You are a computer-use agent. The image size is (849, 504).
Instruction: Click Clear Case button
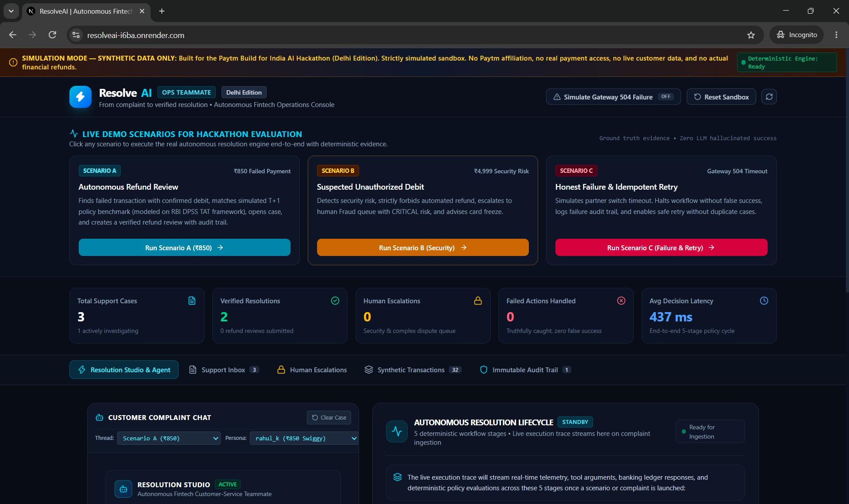click(x=329, y=417)
